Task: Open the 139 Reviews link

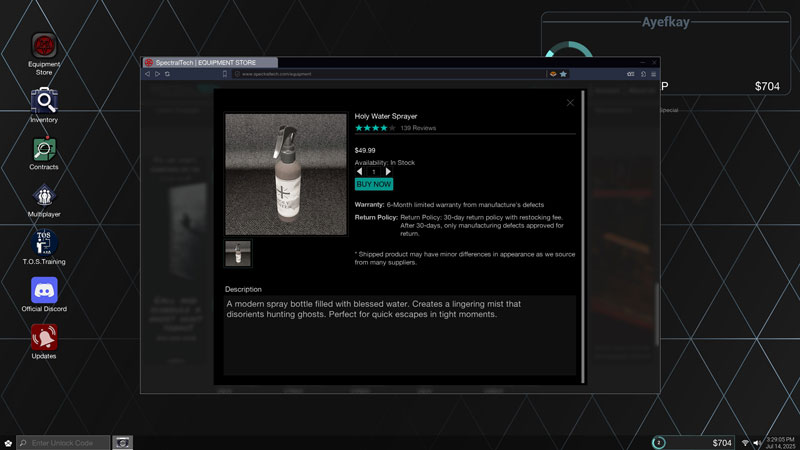Action: point(418,128)
